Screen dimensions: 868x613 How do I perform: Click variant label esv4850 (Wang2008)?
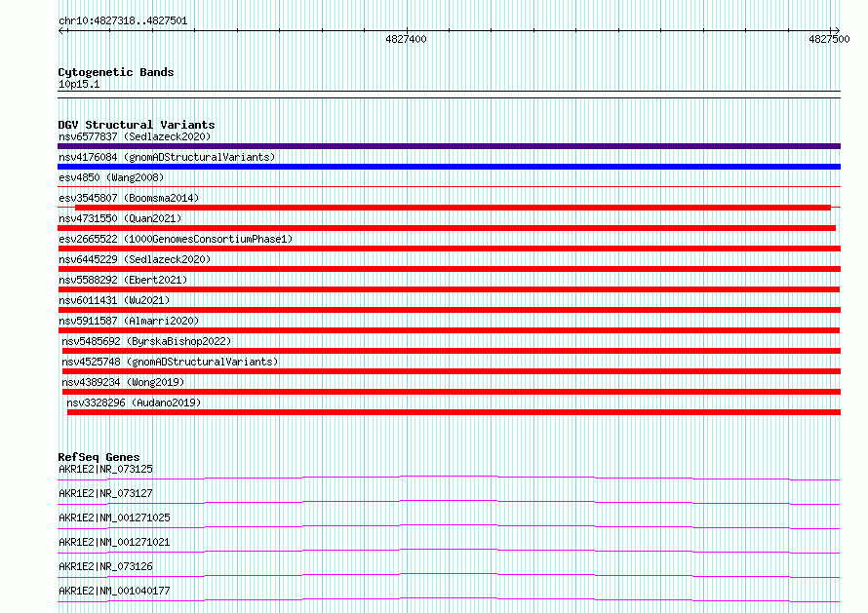(111, 177)
